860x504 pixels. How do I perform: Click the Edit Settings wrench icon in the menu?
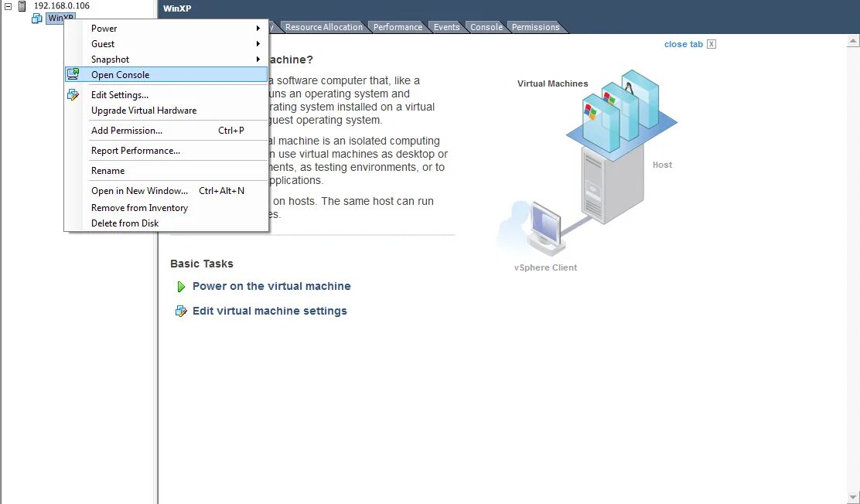pyautogui.click(x=73, y=94)
